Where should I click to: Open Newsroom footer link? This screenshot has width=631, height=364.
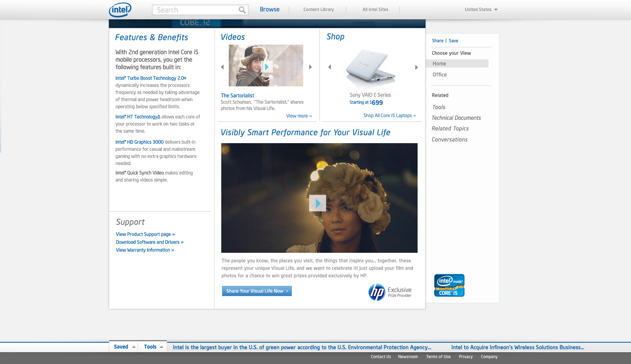pyautogui.click(x=408, y=357)
